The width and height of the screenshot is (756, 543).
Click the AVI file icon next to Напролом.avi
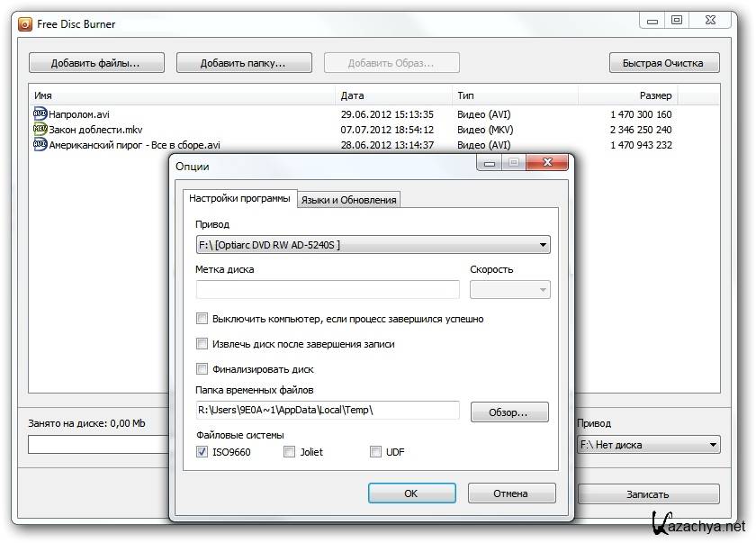tap(40, 114)
